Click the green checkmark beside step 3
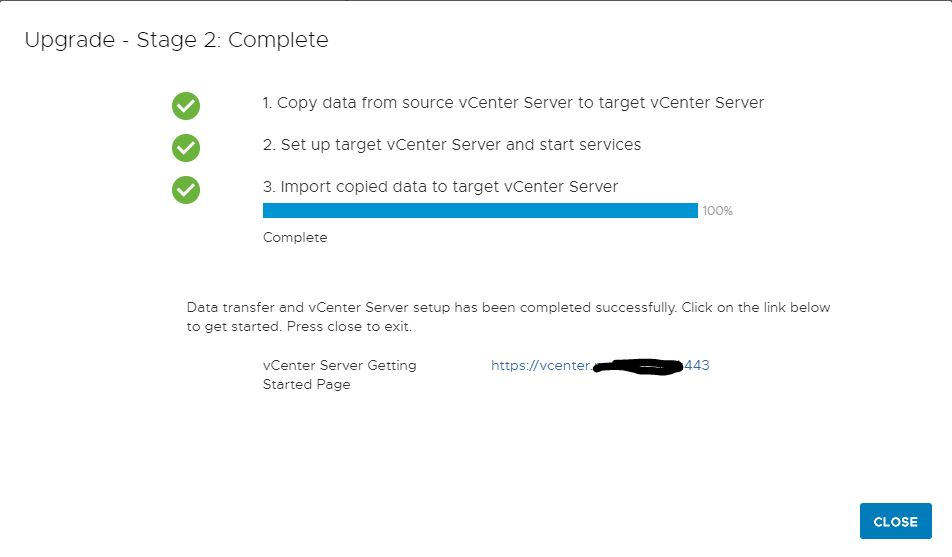 tap(186, 190)
